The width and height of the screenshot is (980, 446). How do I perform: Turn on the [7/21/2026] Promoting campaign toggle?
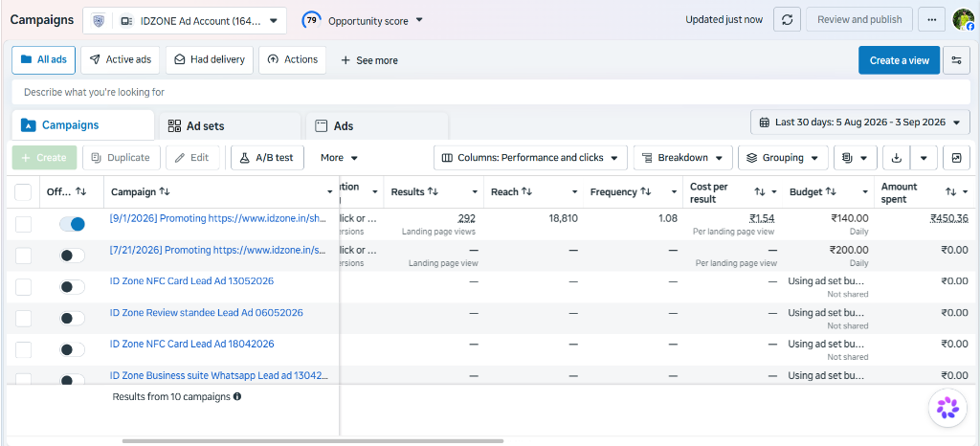pos(72,255)
